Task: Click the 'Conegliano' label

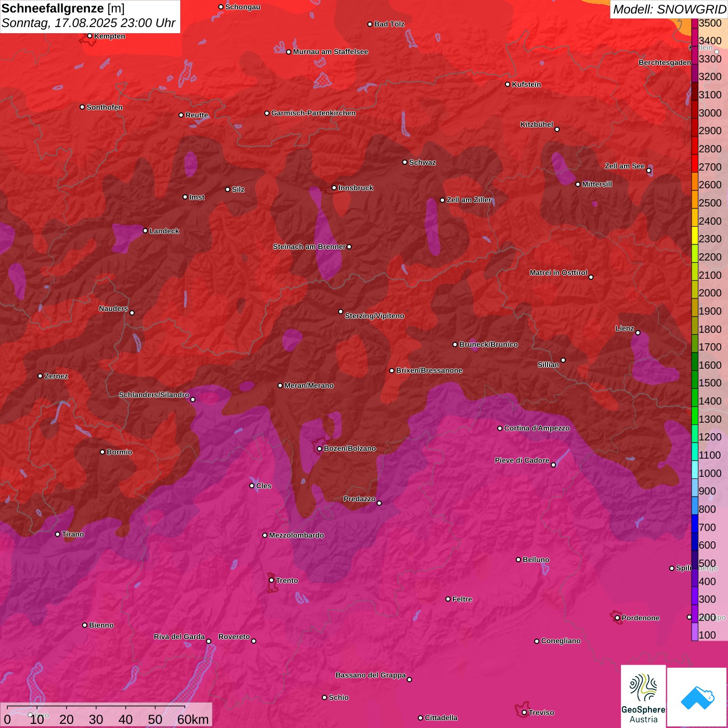Action: (x=561, y=641)
